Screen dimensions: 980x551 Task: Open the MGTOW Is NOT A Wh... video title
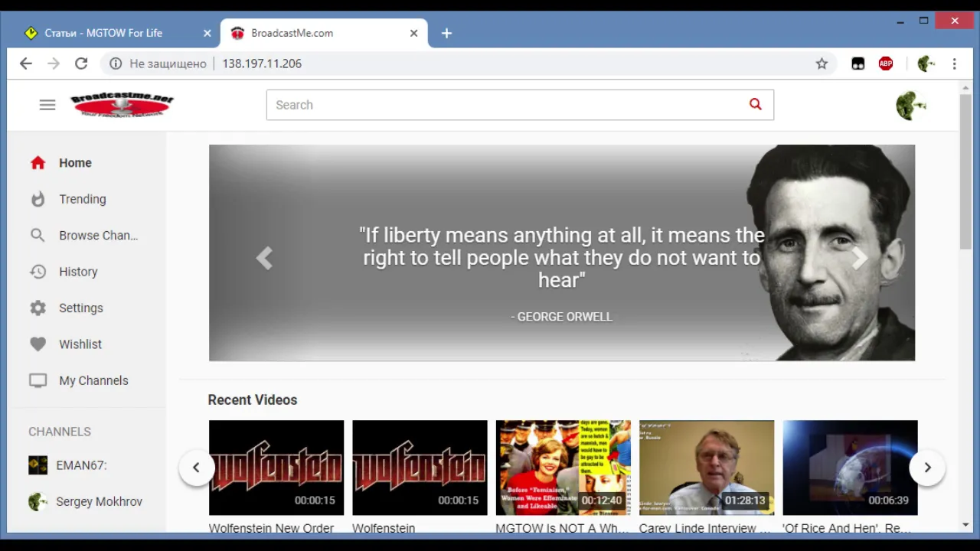click(x=562, y=528)
